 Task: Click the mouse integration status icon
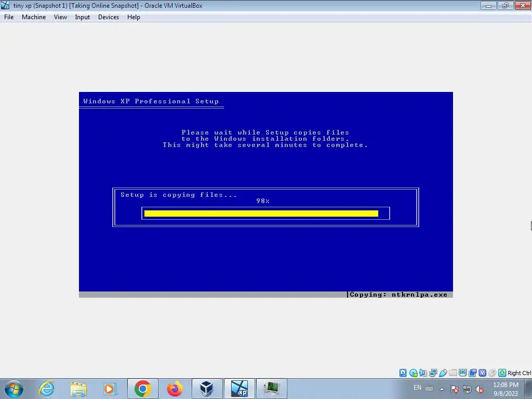pos(492,373)
